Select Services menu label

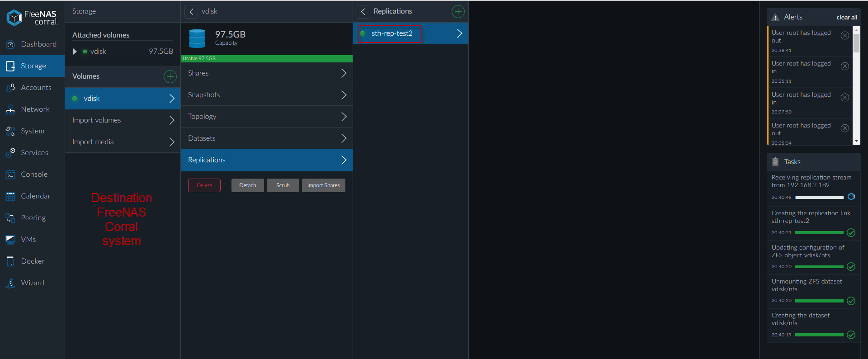pyautogui.click(x=34, y=153)
